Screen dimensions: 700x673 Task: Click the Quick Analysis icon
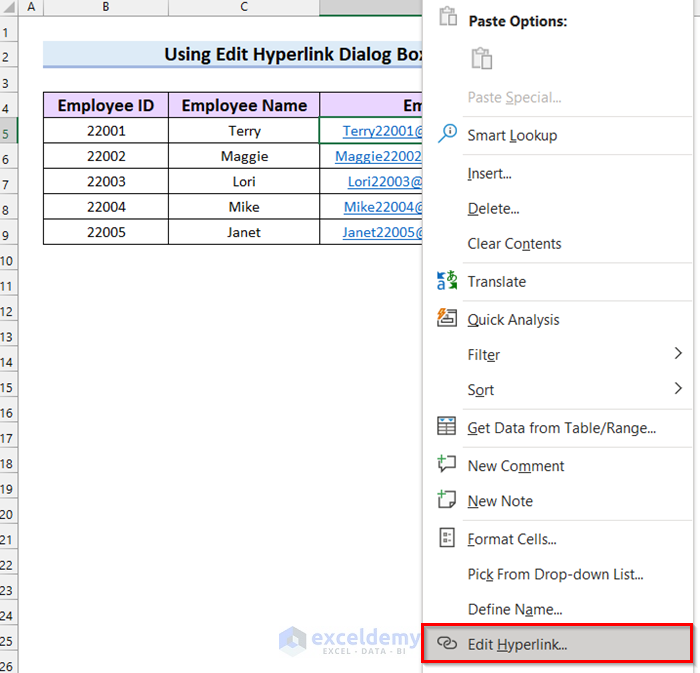(447, 318)
